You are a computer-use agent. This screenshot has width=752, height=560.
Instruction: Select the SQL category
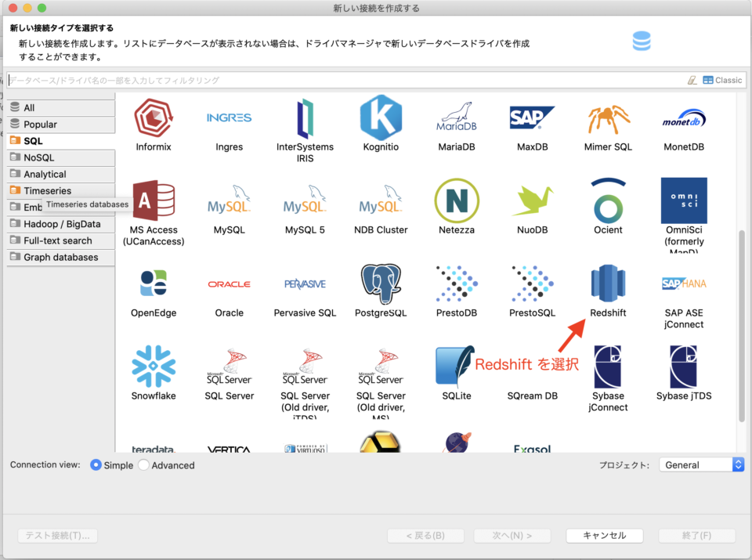point(61,141)
